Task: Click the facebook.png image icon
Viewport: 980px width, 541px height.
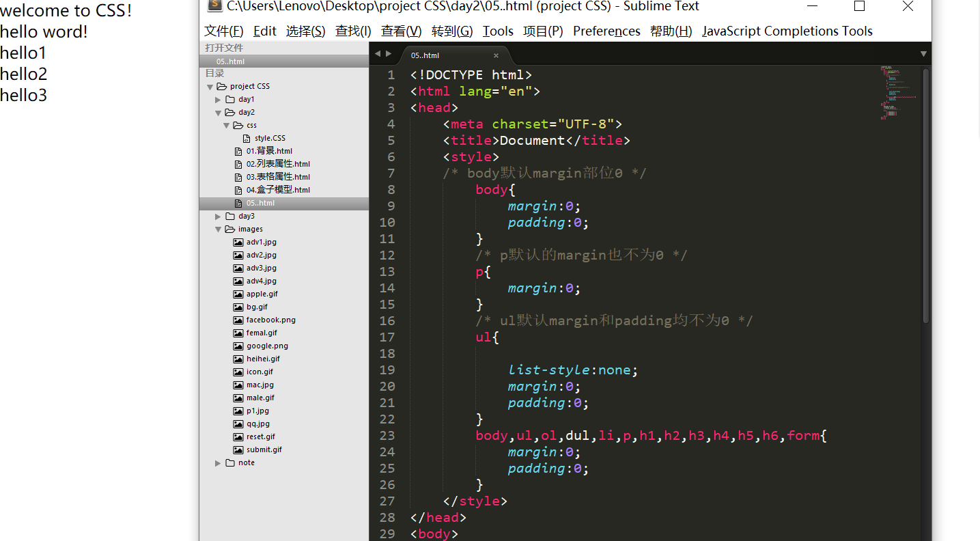Action: point(238,320)
